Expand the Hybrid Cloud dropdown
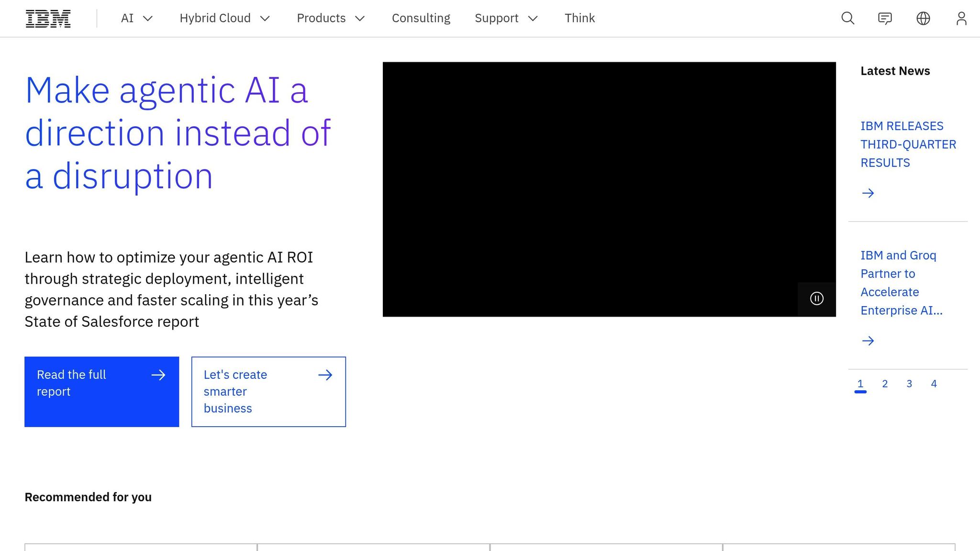 coord(224,19)
